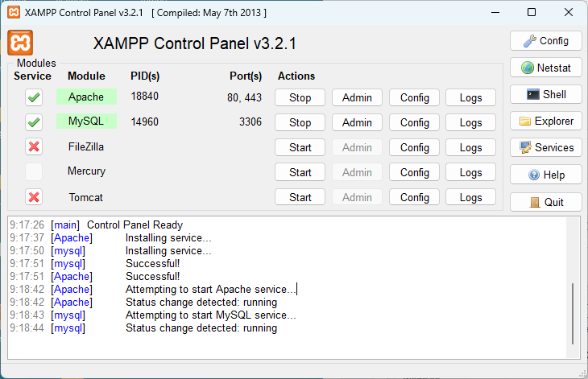Click inside the status log text area
Screen dimensions: 588x379
click(287, 287)
